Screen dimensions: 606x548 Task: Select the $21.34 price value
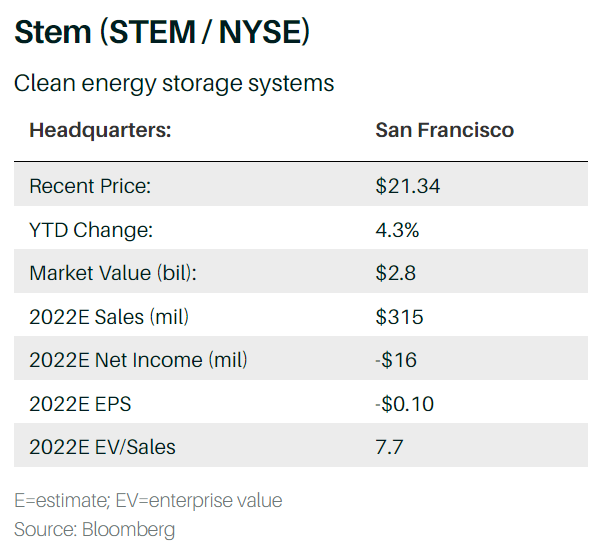coord(408,186)
